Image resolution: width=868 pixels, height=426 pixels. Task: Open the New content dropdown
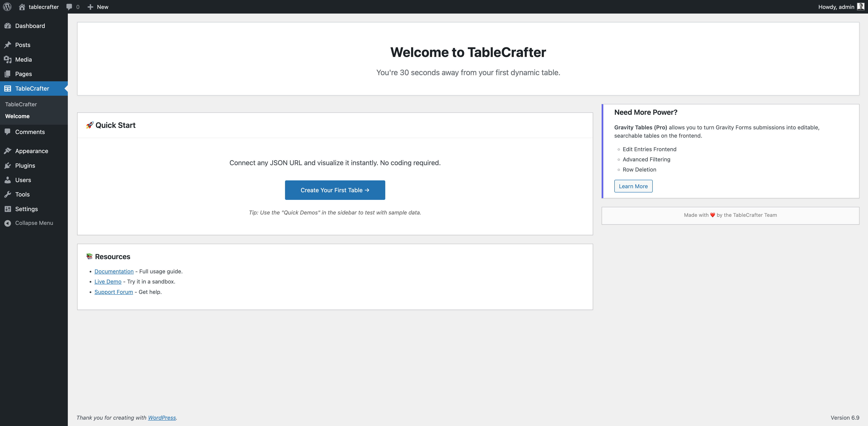pos(98,7)
